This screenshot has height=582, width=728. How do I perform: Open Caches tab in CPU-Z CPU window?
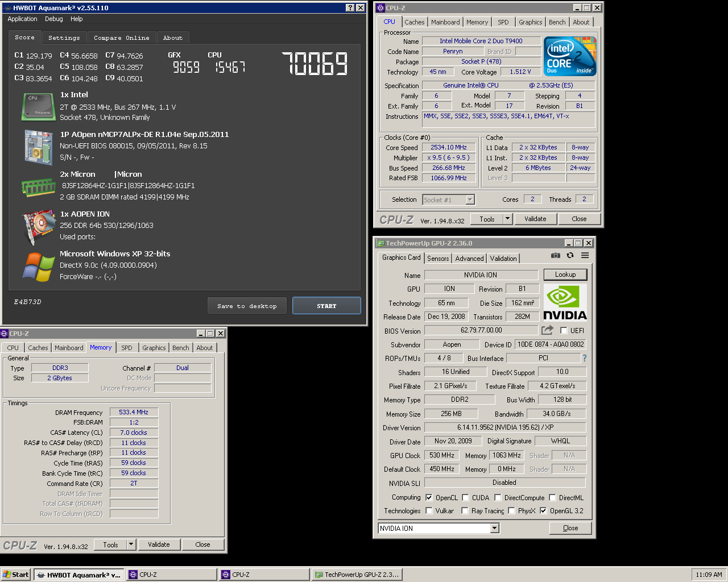click(415, 22)
